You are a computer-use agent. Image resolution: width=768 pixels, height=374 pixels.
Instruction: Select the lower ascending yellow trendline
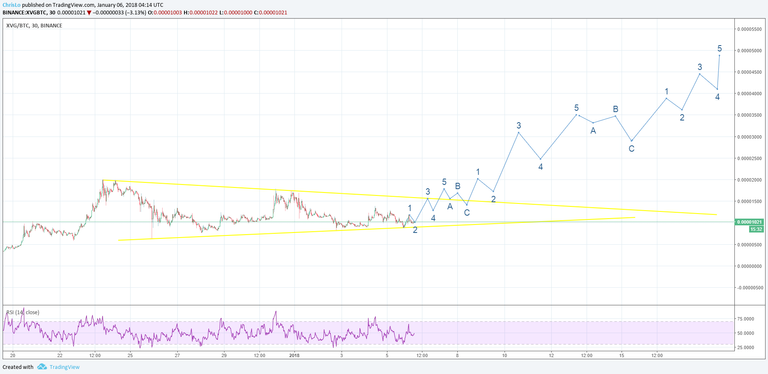[376, 229]
